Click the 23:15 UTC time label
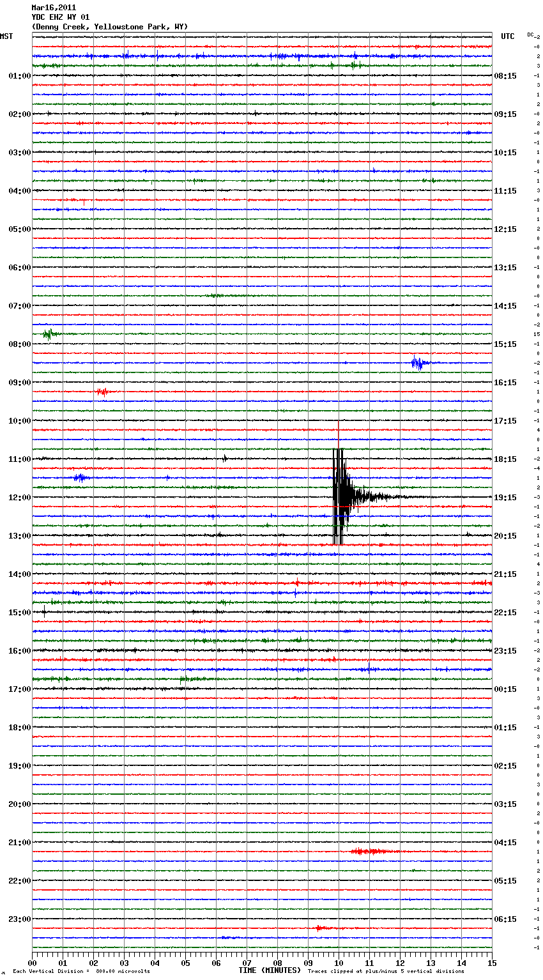The width and height of the screenshot is (543, 980). (505, 651)
